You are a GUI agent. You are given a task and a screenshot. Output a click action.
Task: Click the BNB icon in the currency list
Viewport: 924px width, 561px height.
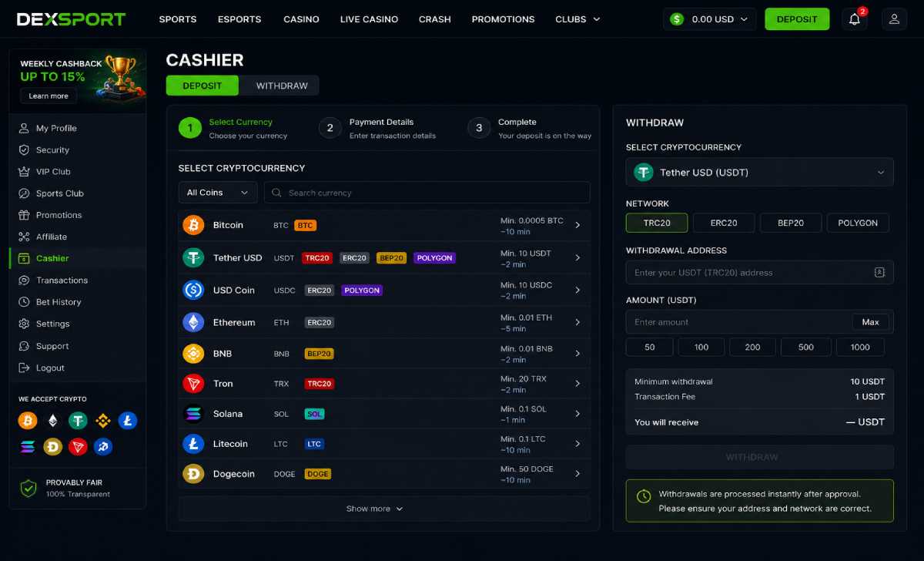click(193, 354)
